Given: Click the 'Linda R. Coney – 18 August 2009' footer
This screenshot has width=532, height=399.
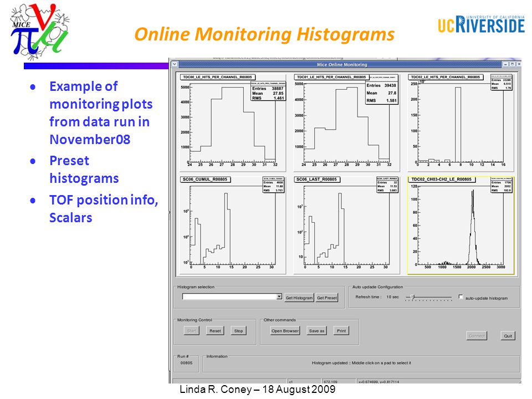Looking at the screenshot, I should 258,389.
